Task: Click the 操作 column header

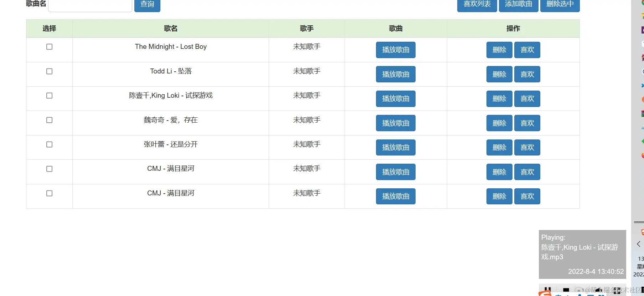Action: (513, 29)
